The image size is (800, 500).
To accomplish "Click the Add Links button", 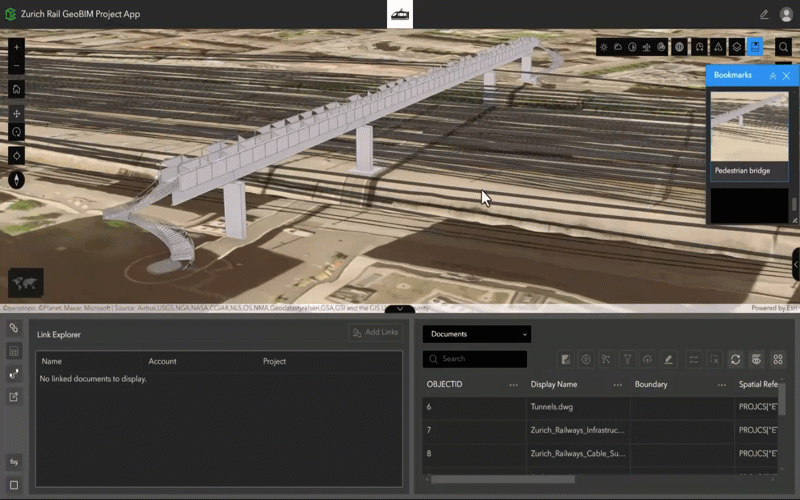I will (x=376, y=332).
